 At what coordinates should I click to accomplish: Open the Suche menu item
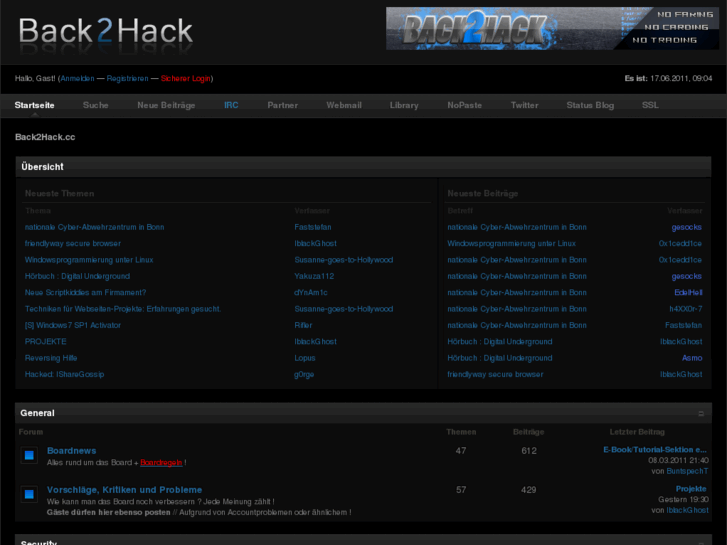(x=96, y=105)
